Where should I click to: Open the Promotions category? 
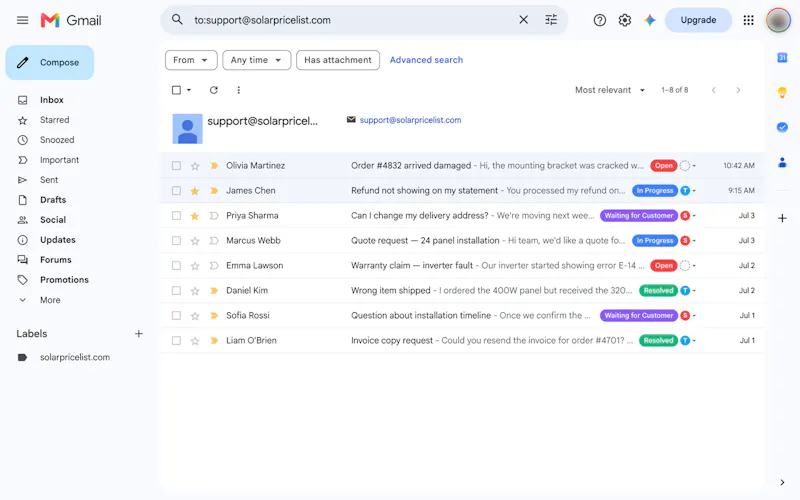(64, 280)
